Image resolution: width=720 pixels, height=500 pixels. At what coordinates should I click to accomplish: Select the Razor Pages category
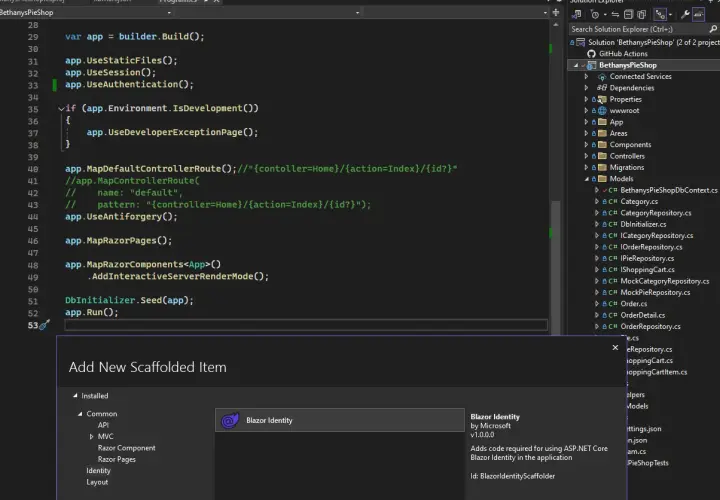tap(117, 459)
